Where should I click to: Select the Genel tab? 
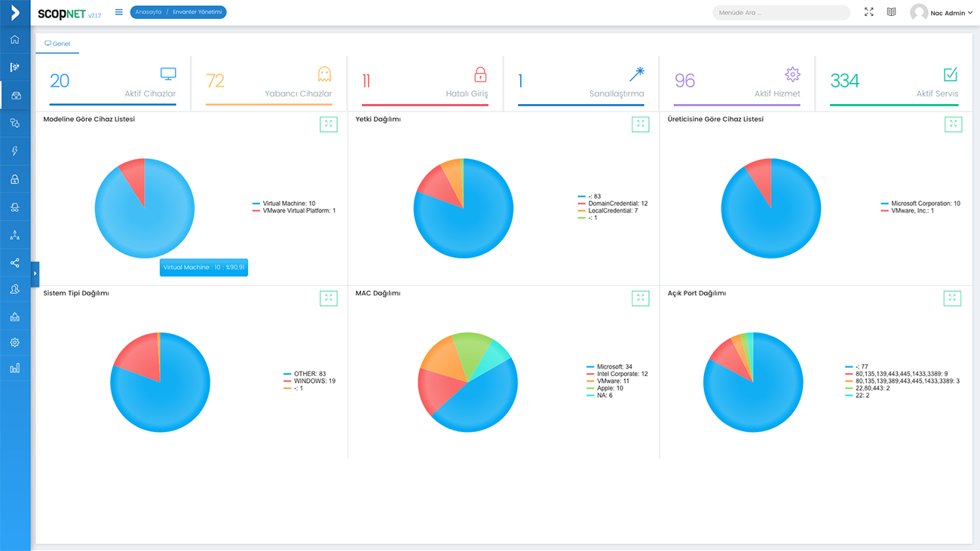57,44
